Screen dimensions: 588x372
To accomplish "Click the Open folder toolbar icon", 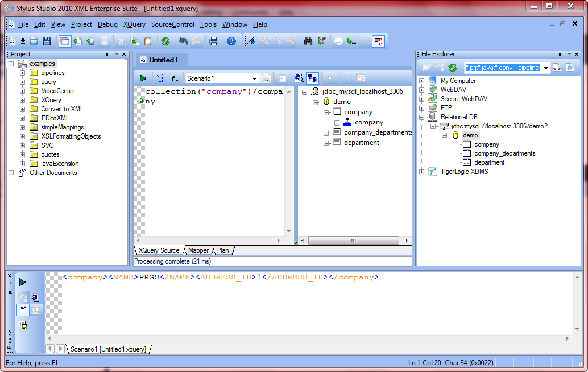I will tap(34, 41).
